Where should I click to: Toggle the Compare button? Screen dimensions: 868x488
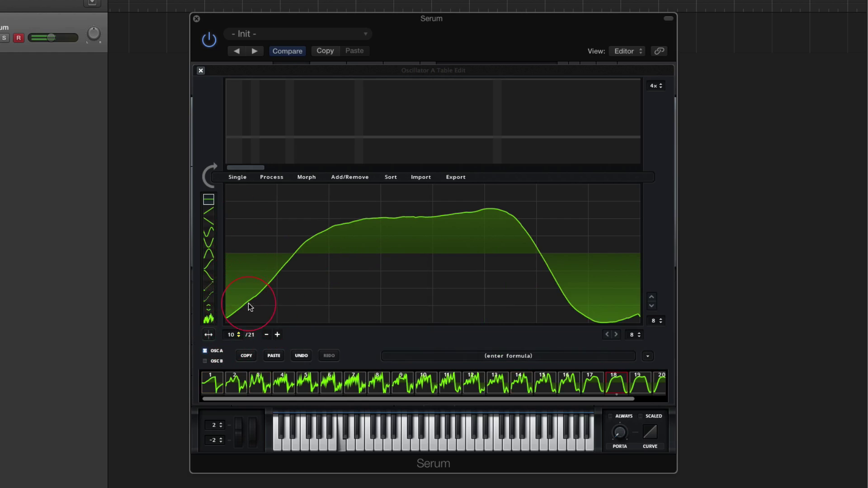click(288, 51)
